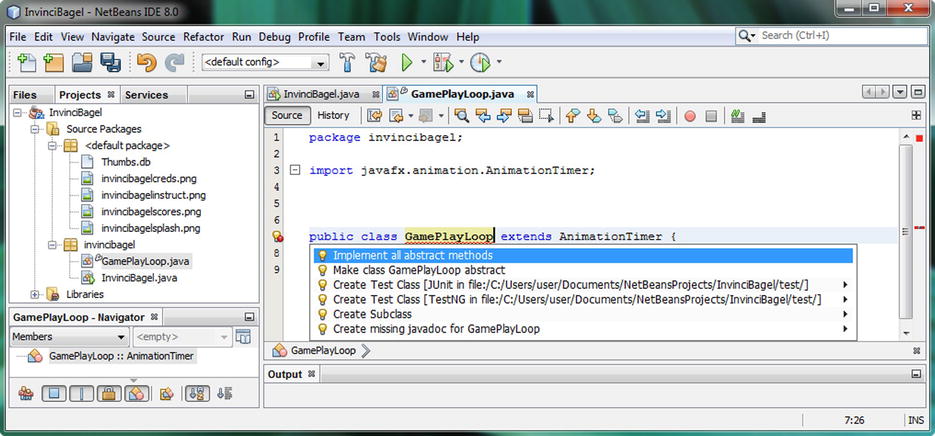Screen dimensions: 935x436
Task: Select Make class GamePlayLoop abstract hint
Action: (583, 270)
